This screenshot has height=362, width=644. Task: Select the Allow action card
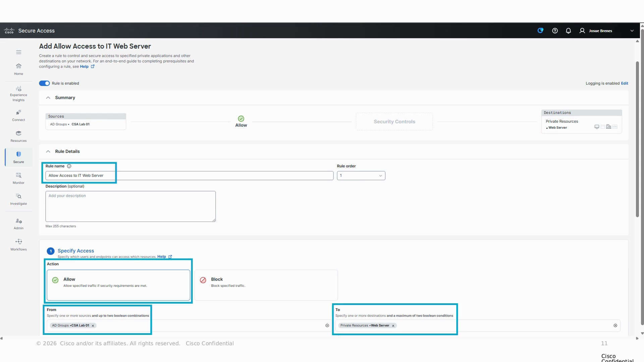[118, 285]
